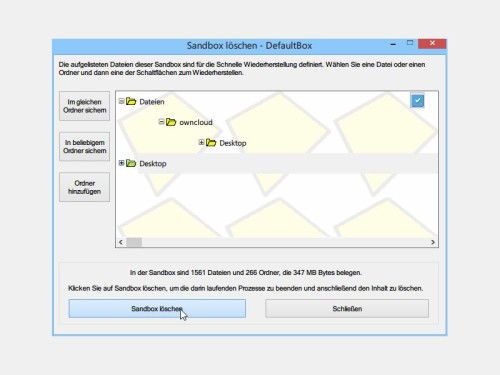
Task: Click the Dateien folder icon
Action: pyautogui.click(x=131, y=101)
